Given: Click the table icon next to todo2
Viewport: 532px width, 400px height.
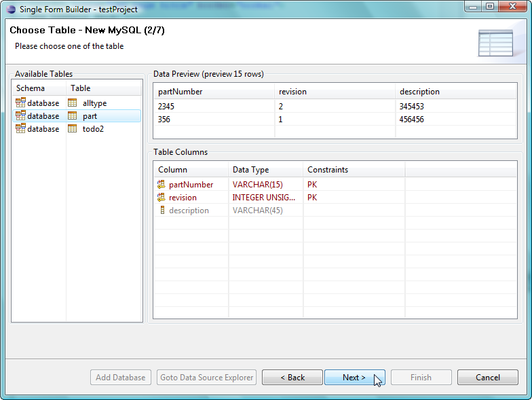Looking at the screenshot, I should [x=73, y=129].
